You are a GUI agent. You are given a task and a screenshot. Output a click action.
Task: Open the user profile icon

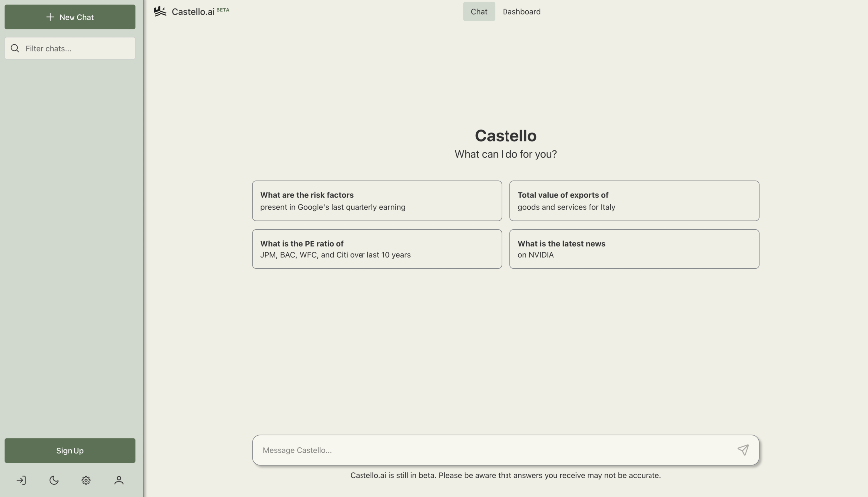(x=119, y=480)
